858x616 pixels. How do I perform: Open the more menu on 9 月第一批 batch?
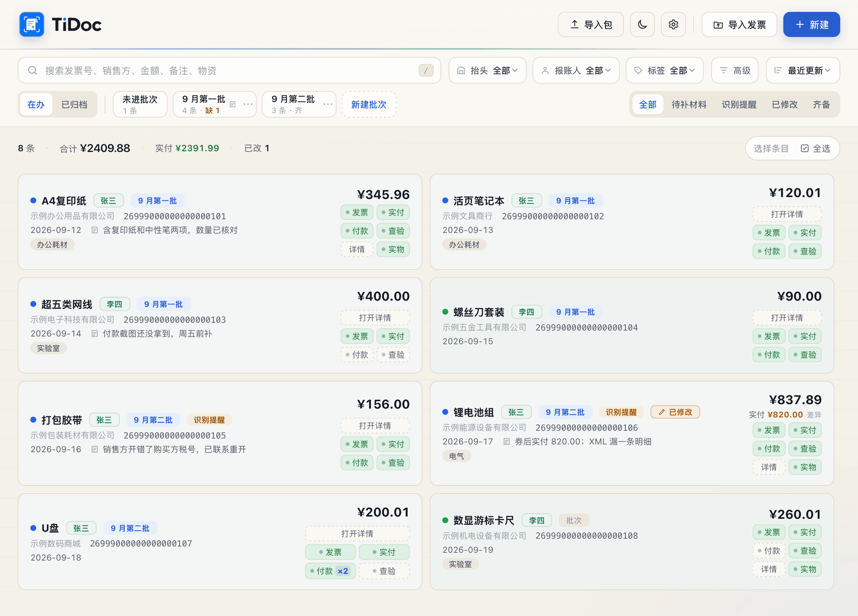point(248,104)
